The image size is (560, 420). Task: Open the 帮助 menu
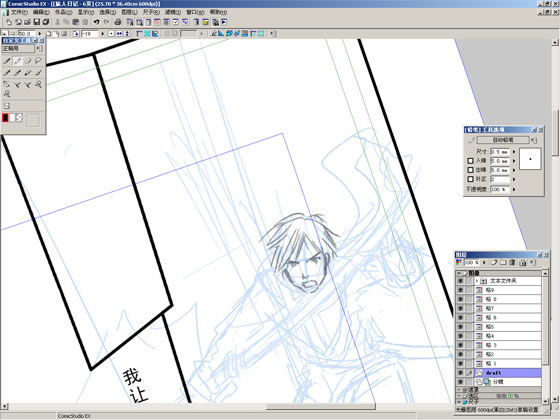[218, 12]
